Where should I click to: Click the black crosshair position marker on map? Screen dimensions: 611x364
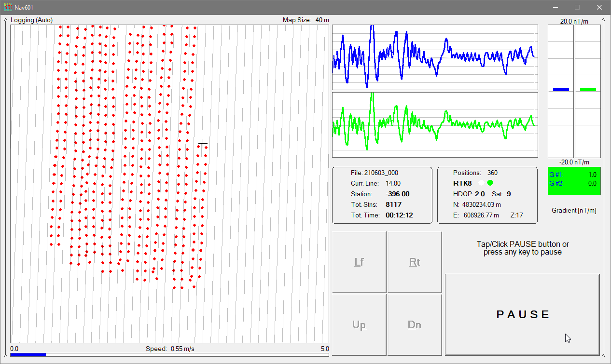203,143
